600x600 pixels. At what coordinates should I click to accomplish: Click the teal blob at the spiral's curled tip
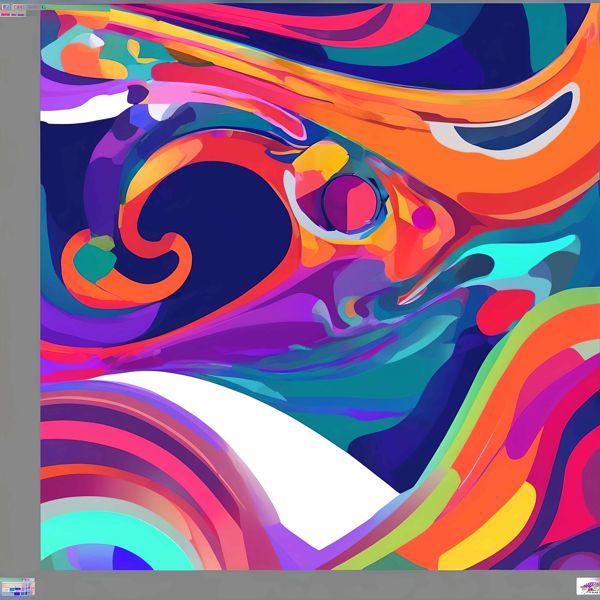(x=94, y=258)
